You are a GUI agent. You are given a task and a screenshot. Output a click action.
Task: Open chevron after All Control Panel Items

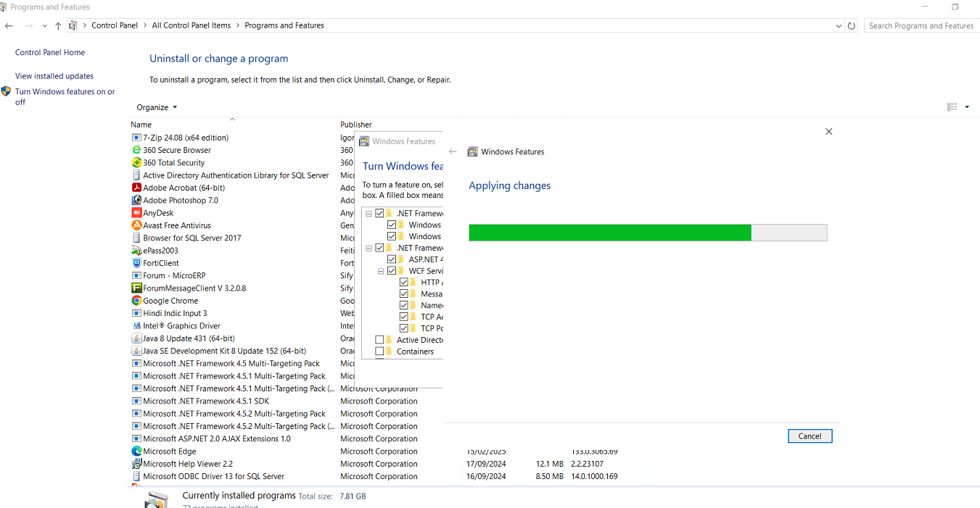pyautogui.click(x=238, y=25)
